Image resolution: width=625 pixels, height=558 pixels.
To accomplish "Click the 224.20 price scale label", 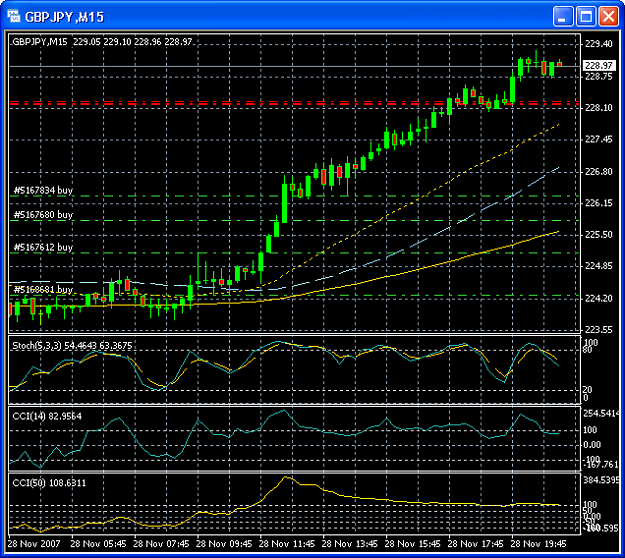I will coord(599,299).
